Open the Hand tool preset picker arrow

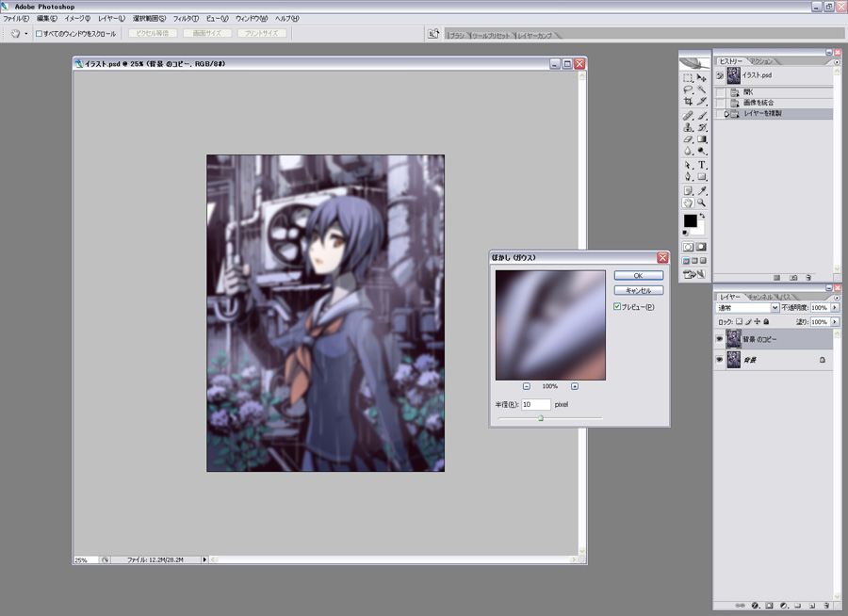tap(26, 34)
